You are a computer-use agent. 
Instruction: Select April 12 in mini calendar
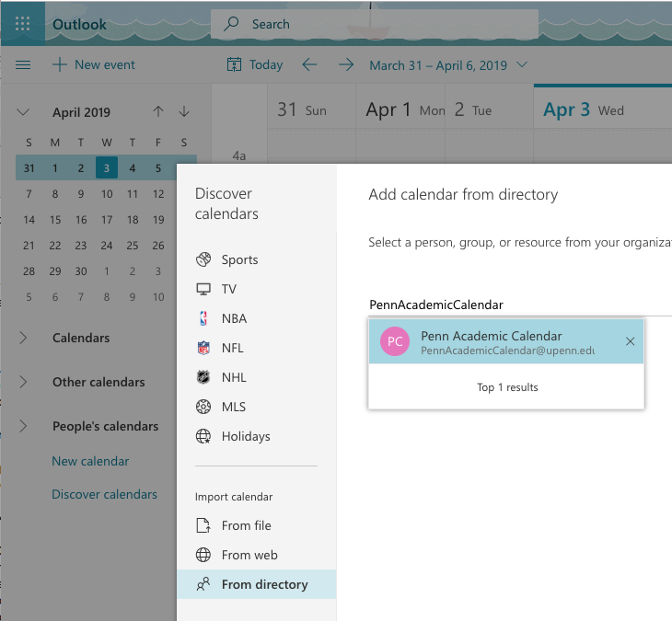point(158,194)
